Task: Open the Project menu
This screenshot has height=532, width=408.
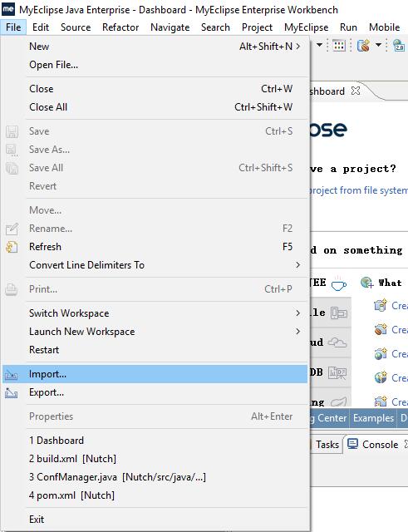Action: [257, 27]
